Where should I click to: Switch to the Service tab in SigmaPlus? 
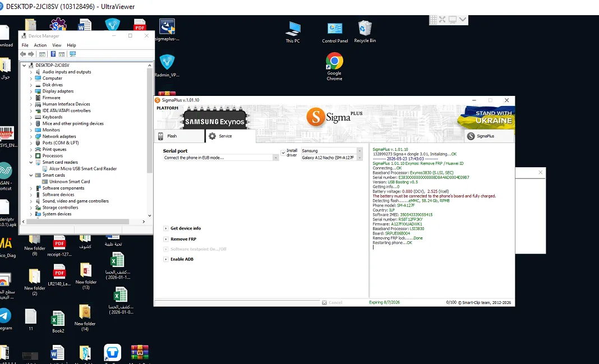click(231, 136)
